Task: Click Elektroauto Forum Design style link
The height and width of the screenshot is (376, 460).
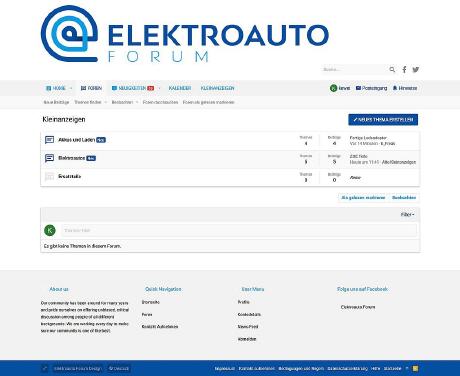Action: tap(77, 368)
